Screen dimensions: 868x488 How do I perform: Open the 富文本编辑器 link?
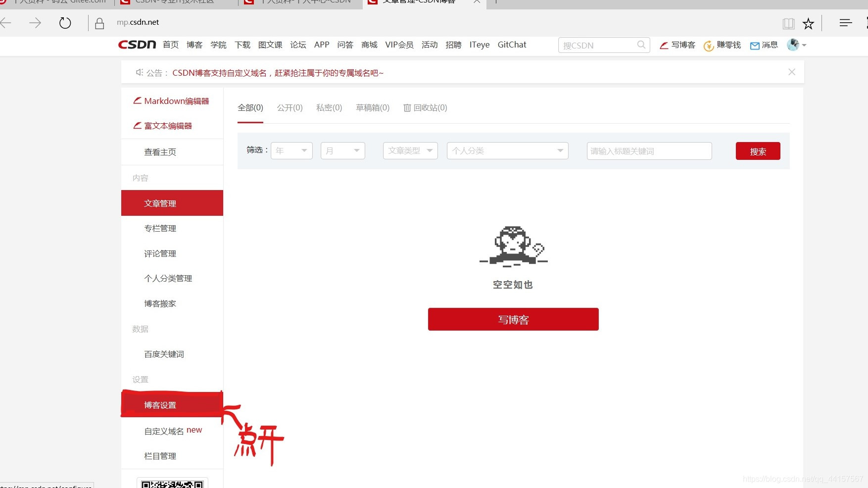click(168, 126)
